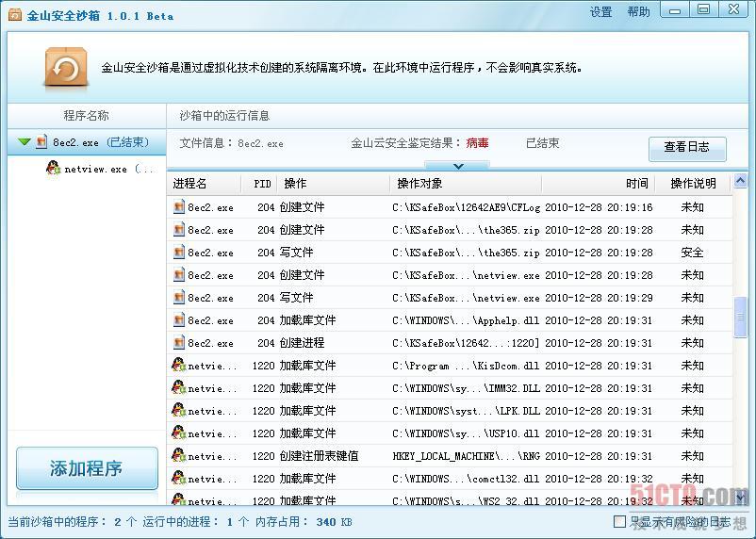This screenshot has height=539, width=756.
Task: Click the app icon in title bar
Action: click(14, 15)
